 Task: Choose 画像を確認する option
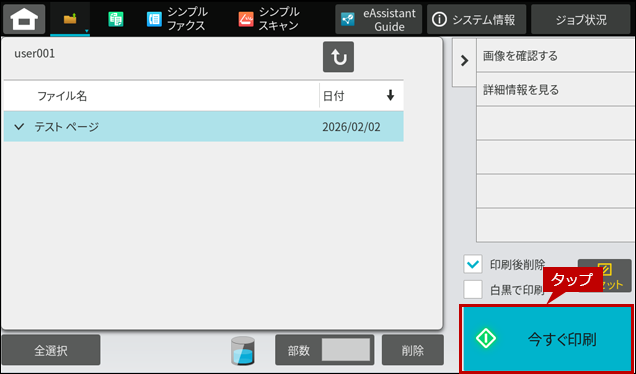pyautogui.click(x=555, y=56)
